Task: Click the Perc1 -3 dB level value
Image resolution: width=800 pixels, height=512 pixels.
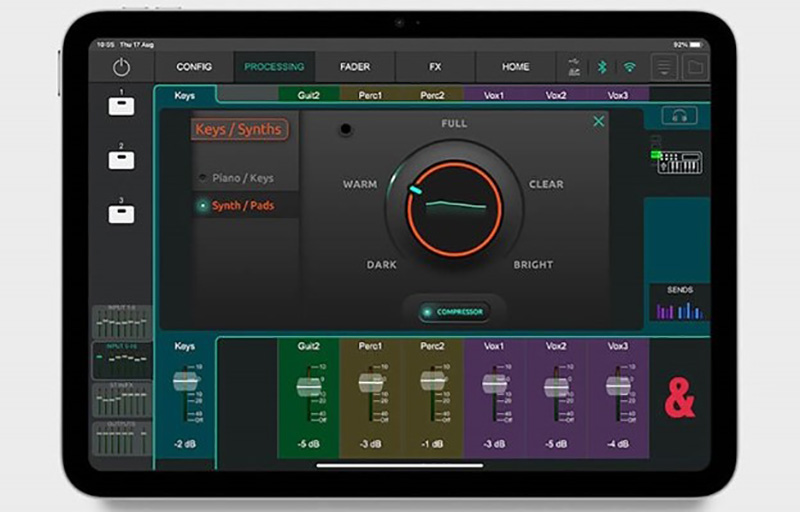Action: coord(370,444)
